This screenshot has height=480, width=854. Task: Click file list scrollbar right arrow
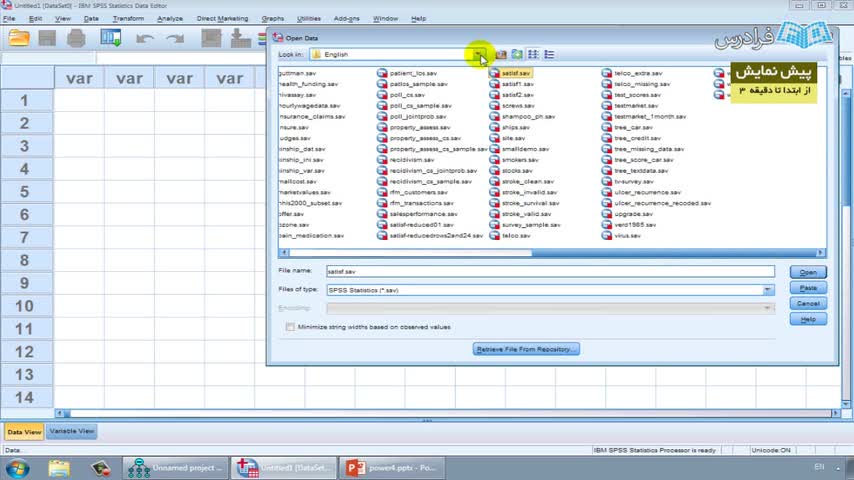[820, 253]
